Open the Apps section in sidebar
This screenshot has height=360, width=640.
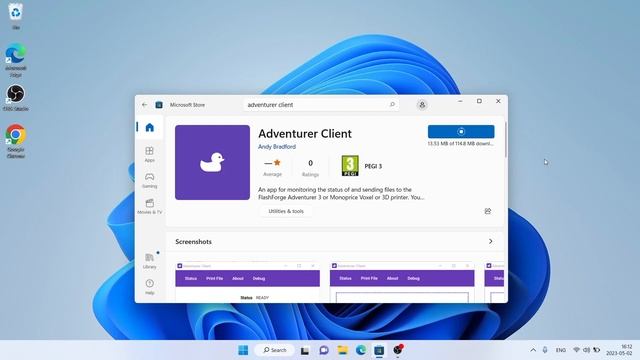[x=149, y=155]
